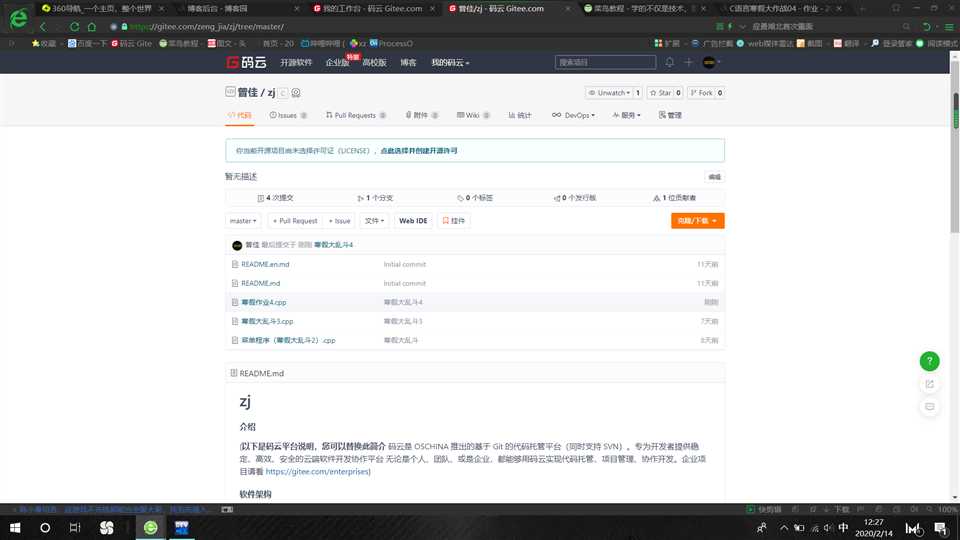This screenshot has width=960, height=540.
Task: Click the + Pull Request button
Action: point(295,221)
